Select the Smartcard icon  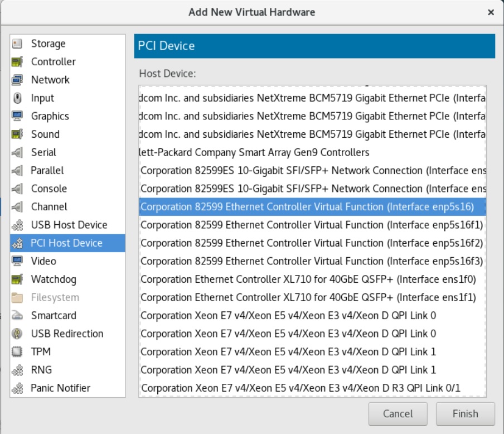point(17,316)
